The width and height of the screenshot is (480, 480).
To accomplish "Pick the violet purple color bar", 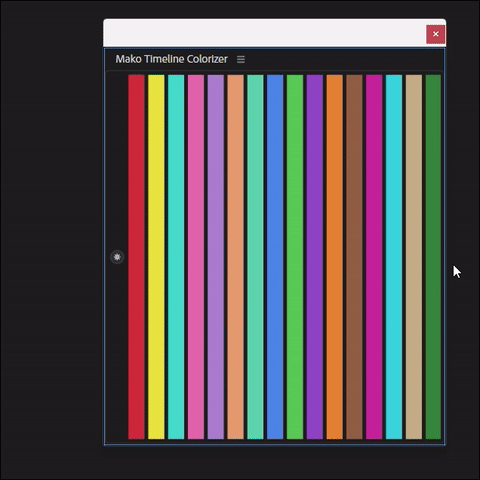I will 315,257.
